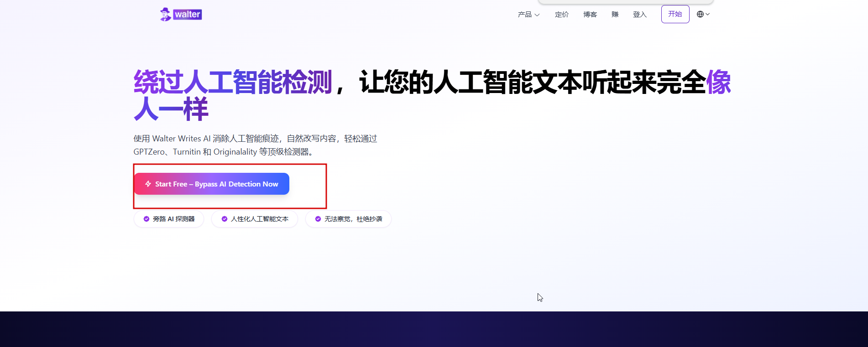Click the Walter logo in the header

[181, 15]
